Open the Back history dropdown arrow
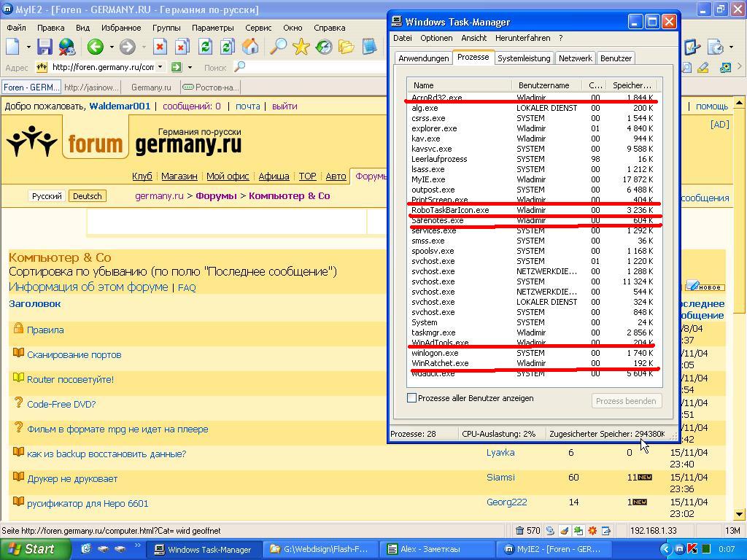 [x=112, y=47]
